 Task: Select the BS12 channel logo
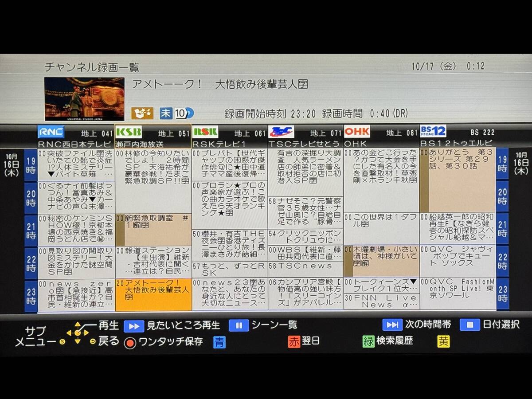click(433, 131)
